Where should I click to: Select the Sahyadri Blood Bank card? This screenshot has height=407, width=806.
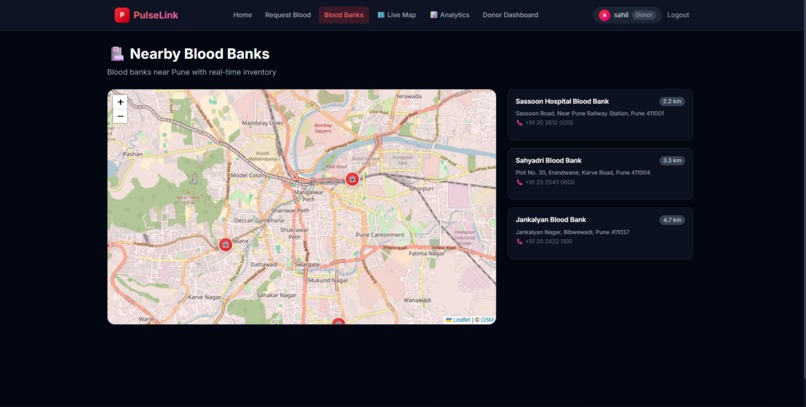[600, 174]
